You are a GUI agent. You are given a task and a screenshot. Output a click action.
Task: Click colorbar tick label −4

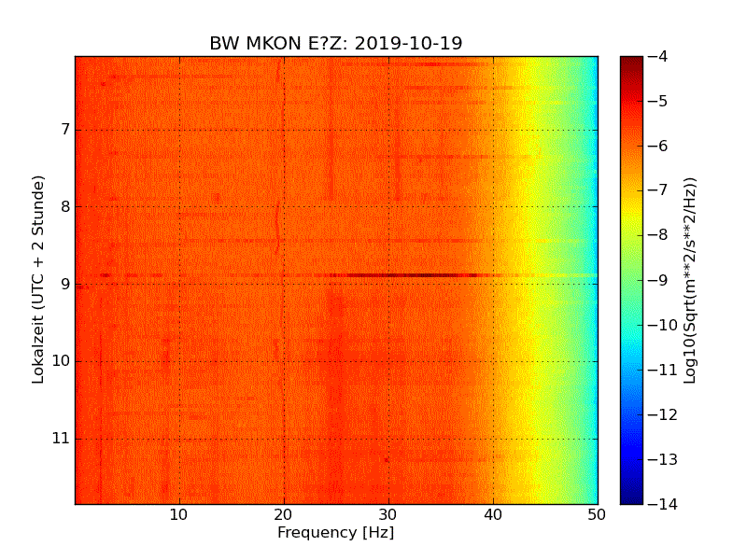click(x=658, y=57)
